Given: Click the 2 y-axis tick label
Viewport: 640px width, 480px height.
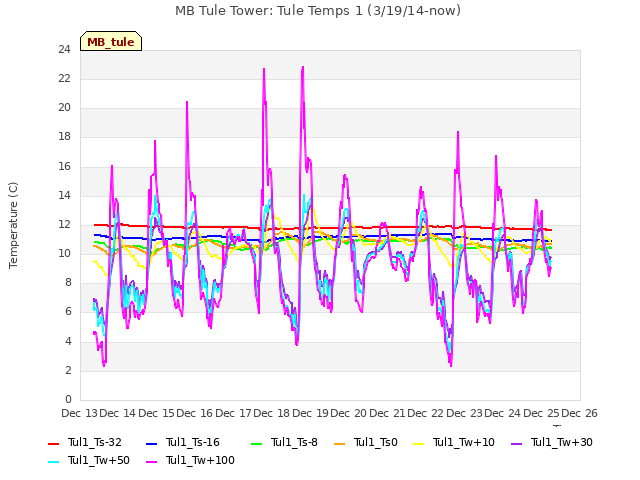Looking at the screenshot, I should click(x=68, y=370).
